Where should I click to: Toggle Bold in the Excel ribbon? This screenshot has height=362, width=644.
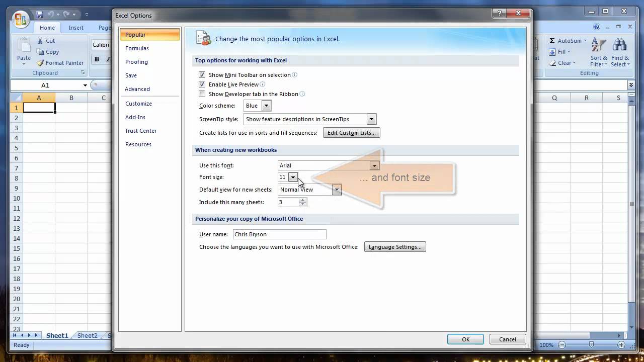[x=97, y=59]
